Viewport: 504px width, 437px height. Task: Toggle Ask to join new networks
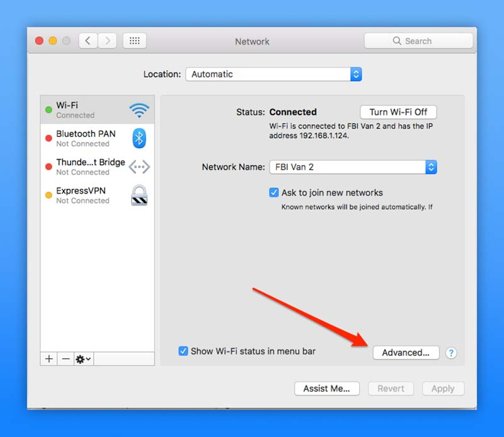point(274,193)
